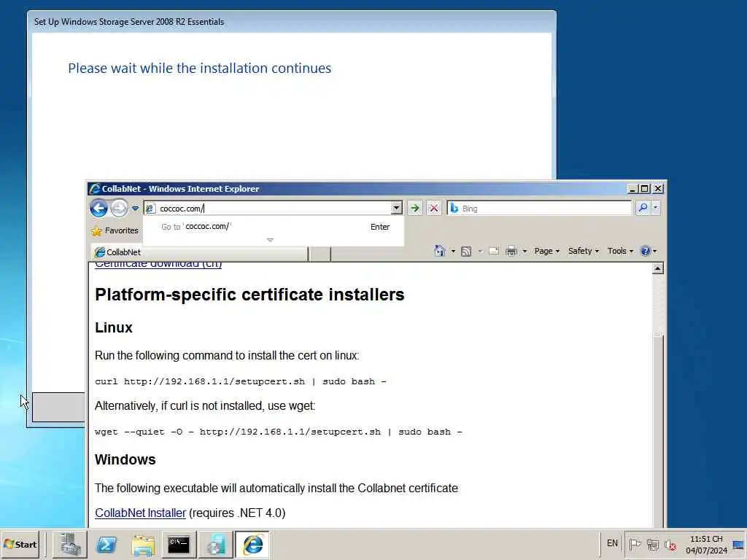Click the RSS Feeds icon
Viewport: 747px width, 560px height.
[466, 251]
